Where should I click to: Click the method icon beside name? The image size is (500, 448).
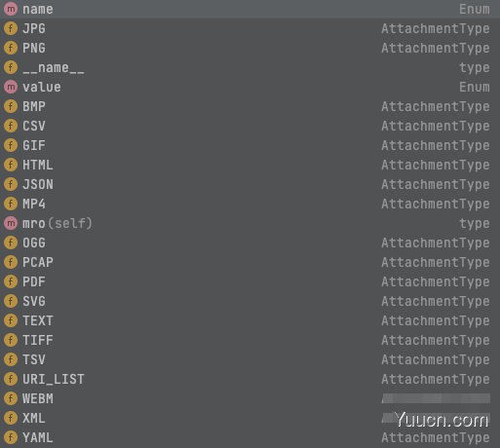tap(11, 9)
